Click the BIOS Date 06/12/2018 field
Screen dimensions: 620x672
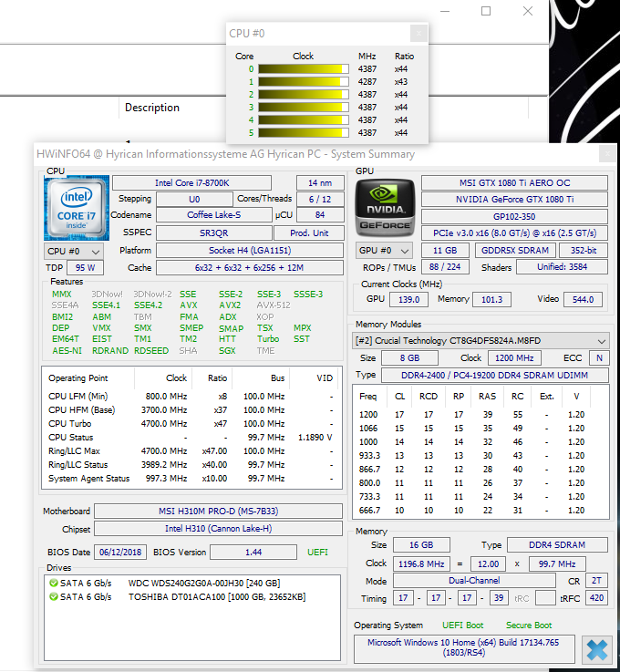click(x=120, y=552)
